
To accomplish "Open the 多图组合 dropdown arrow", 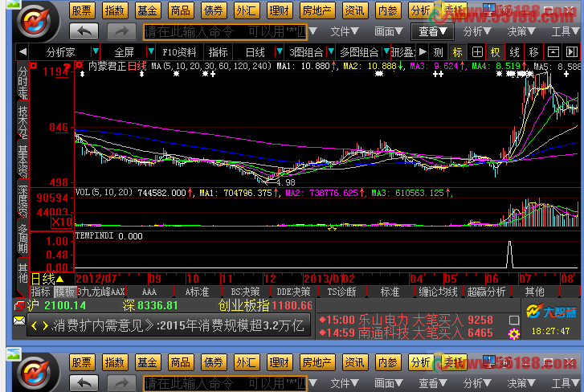I will click(386, 51).
